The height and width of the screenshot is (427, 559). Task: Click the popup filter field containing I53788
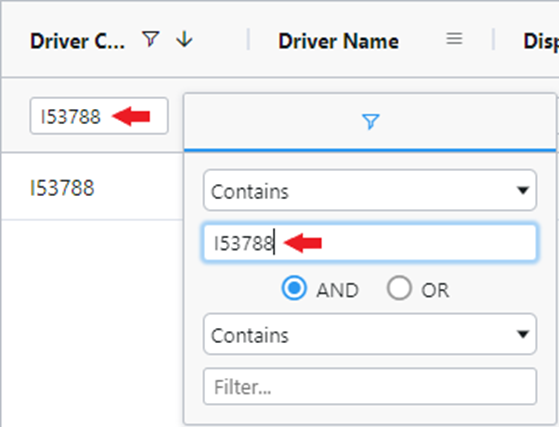[370, 243]
